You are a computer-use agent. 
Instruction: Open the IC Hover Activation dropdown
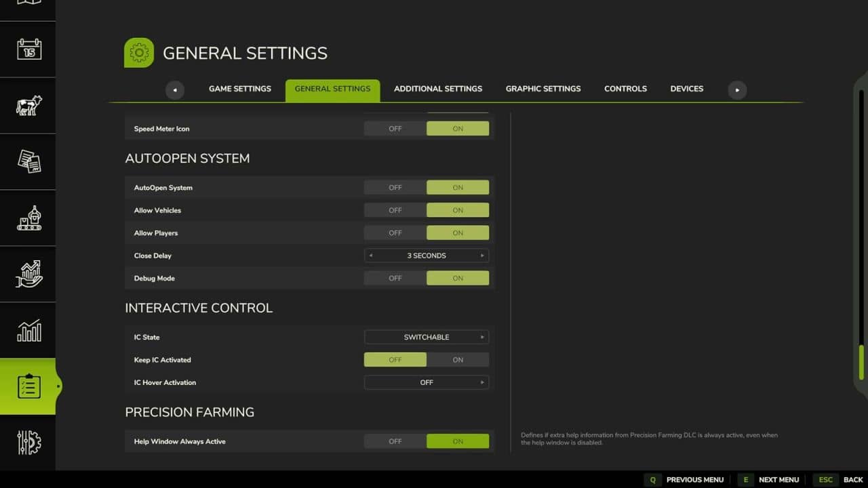coord(426,382)
